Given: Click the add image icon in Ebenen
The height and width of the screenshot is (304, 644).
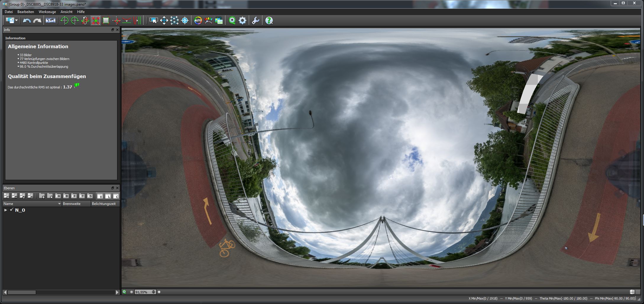Looking at the screenshot, I should click(x=6, y=196).
